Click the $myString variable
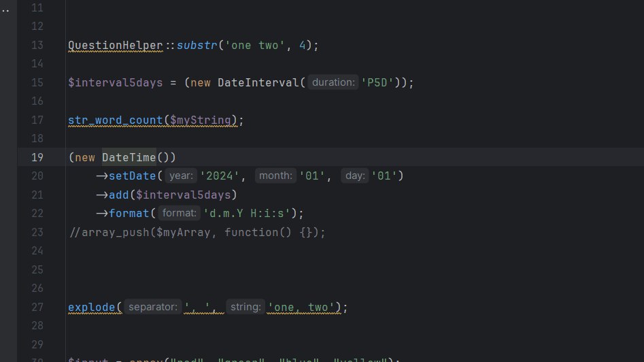Image resolution: width=644 pixels, height=362 pixels. 201,120
